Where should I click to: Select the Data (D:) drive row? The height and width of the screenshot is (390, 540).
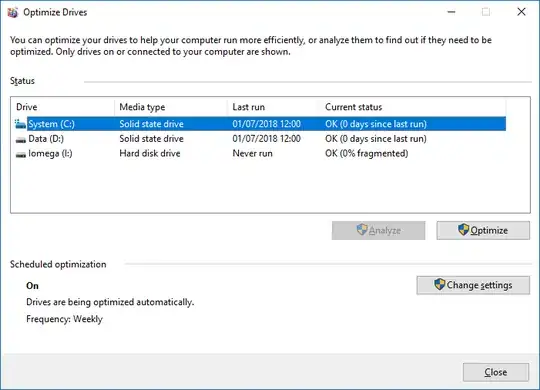pos(260,139)
